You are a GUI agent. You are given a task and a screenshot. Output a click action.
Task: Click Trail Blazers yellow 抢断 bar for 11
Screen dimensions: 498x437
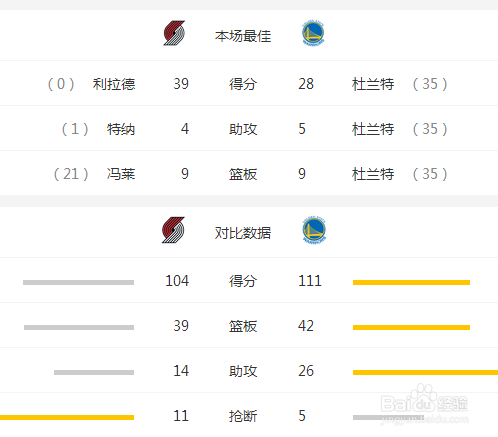pos(67,417)
